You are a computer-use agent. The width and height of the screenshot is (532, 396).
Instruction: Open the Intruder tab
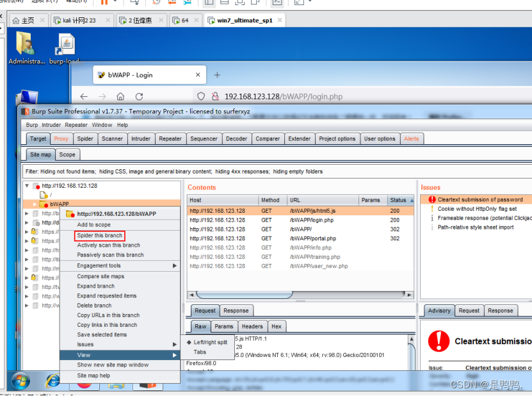point(141,138)
